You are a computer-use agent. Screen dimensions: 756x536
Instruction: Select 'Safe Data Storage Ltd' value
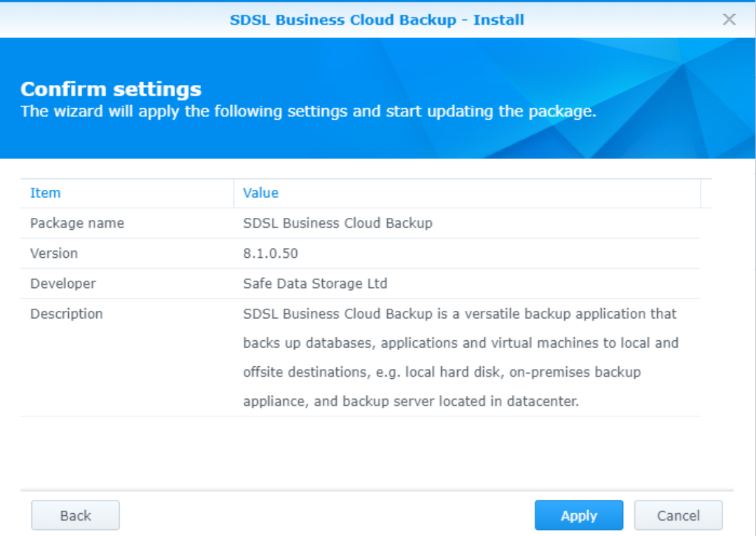tap(316, 283)
